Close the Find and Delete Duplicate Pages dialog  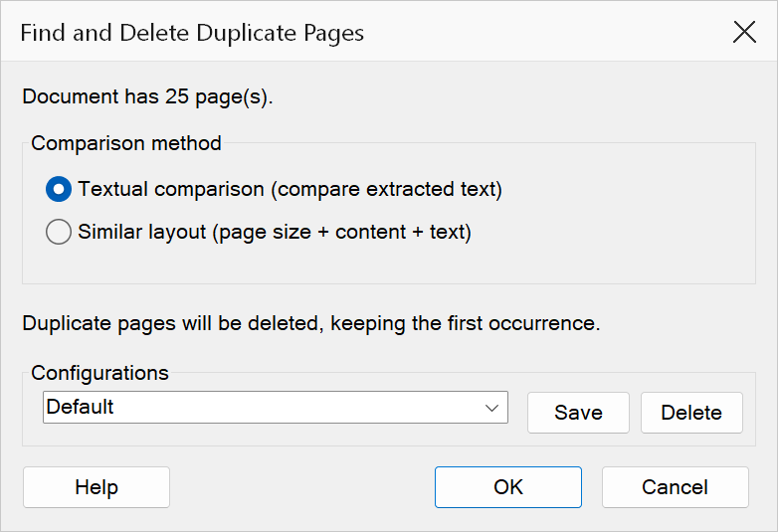744,32
